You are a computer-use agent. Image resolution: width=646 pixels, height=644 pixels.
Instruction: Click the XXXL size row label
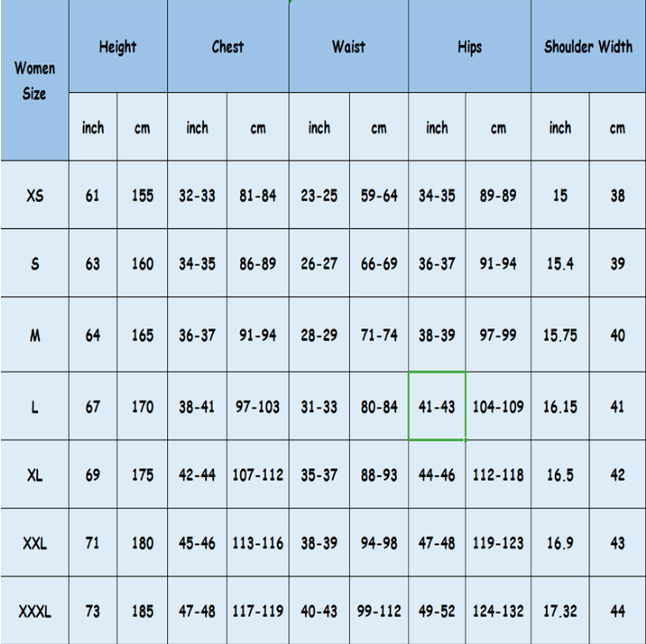tap(34, 612)
